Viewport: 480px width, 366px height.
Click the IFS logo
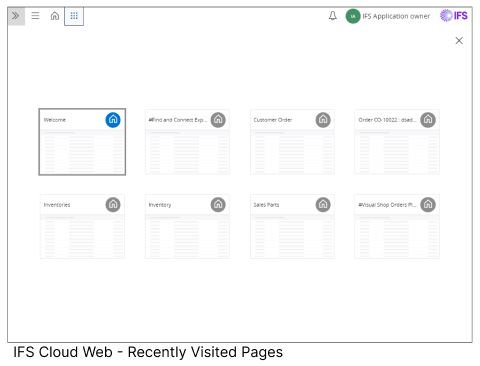pyautogui.click(x=454, y=16)
